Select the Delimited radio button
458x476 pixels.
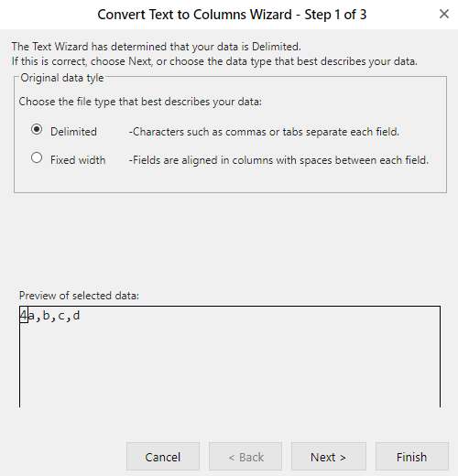37,129
